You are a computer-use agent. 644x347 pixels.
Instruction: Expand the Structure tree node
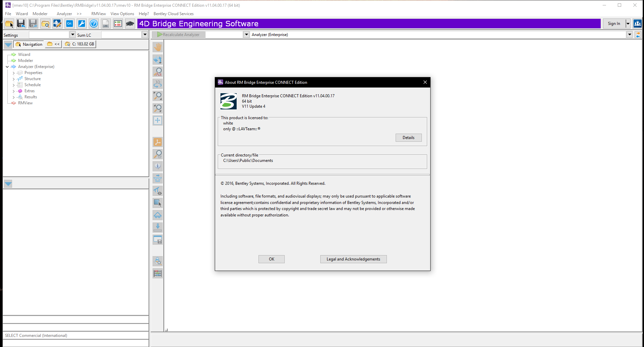13,79
